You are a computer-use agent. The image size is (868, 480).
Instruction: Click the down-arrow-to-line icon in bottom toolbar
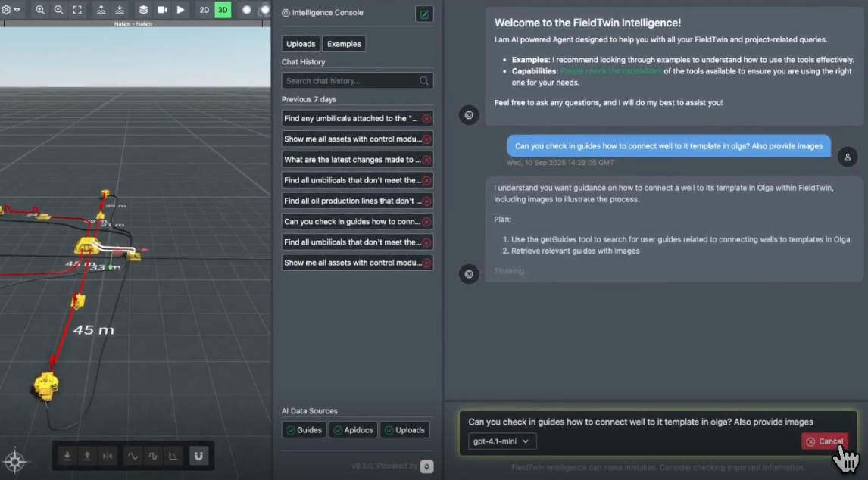pyautogui.click(x=67, y=456)
